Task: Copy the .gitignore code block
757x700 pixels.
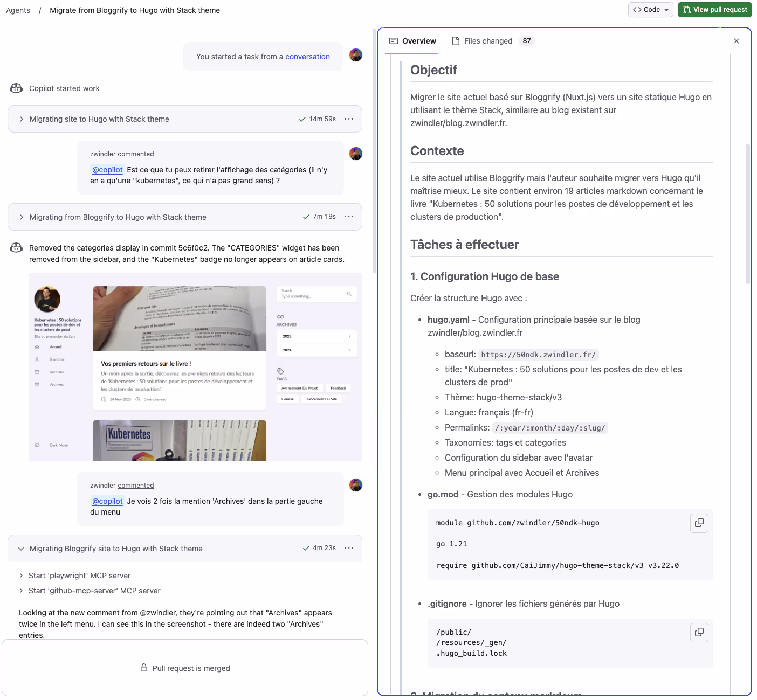Action: tap(699, 633)
